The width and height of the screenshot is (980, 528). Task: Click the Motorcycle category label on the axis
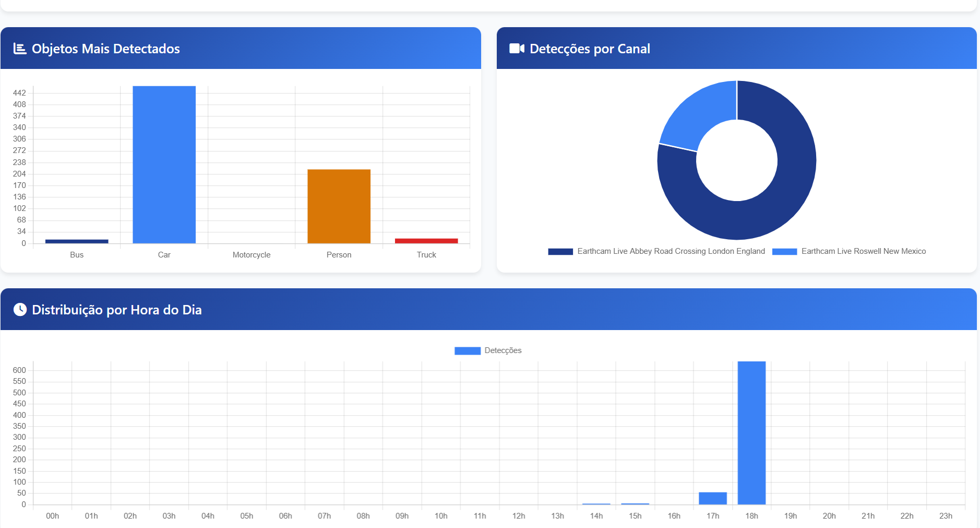(252, 255)
